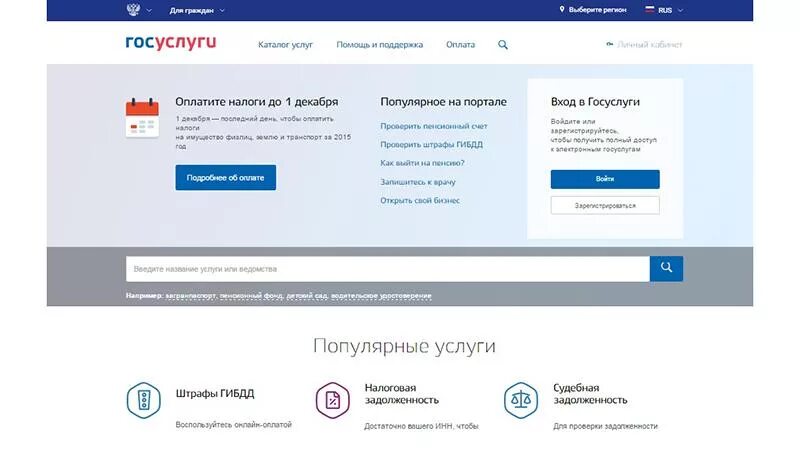This screenshot has height=450, width=800.
Task: Click 'Достаточно вашего ИНН, чтобы' description text
Action: tap(421, 426)
